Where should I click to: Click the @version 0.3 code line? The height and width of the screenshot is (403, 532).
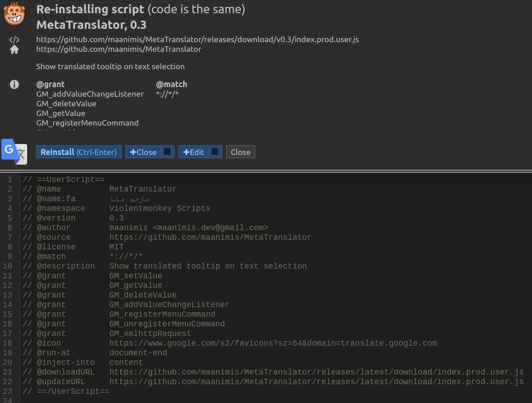pyautogui.click(x=73, y=218)
